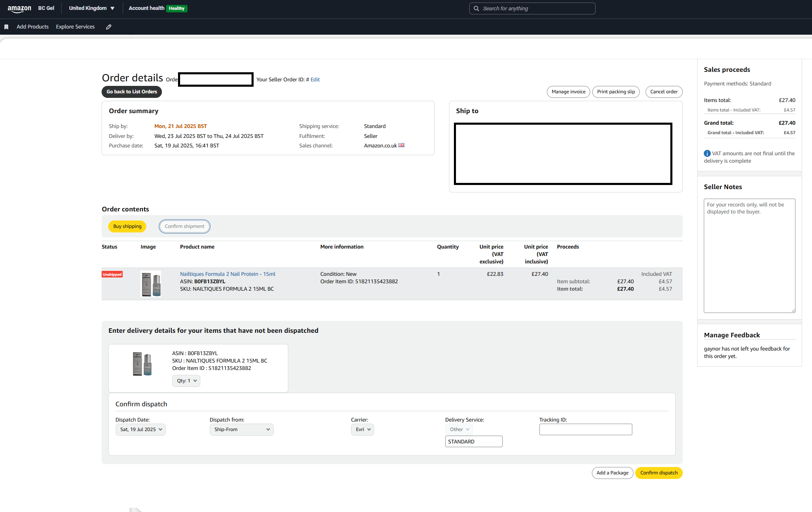Viewport: 812px width, 512px height.
Task: Open the Delivery Service Other dropdown
Action: [459, 429]
